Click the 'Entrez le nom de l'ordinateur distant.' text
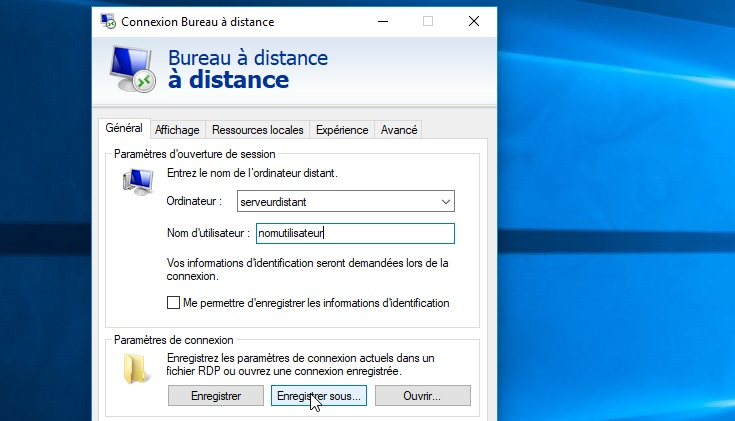Image resolution: width=735 pixels, height=421 pixels. click(252, 173)
